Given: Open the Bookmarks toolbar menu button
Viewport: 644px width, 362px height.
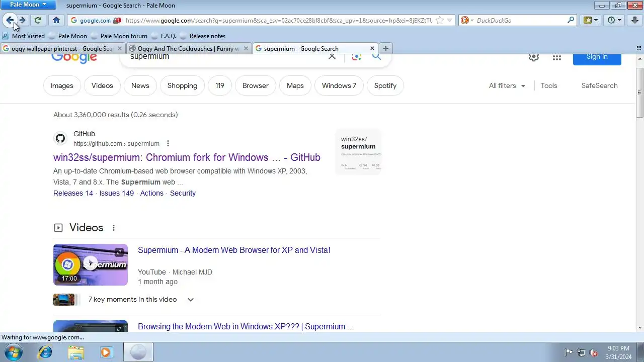Looking at the screenshot, I should pyautogui.click(x=590, y=20).
